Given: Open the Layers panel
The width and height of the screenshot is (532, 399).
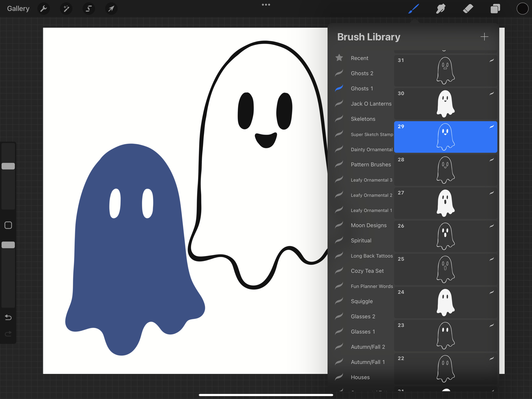Looking at the screenshot, I should click(495, 8).
